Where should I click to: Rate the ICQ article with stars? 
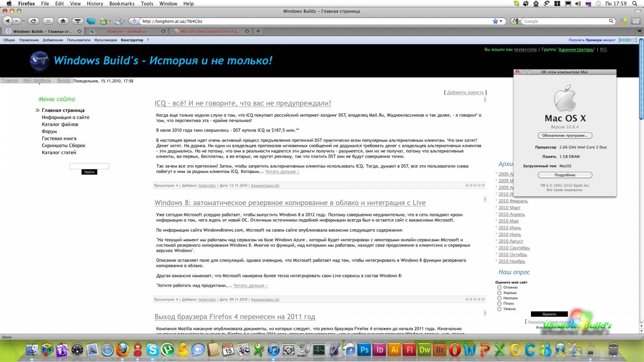pyautogui.click(x=475, y=185)
